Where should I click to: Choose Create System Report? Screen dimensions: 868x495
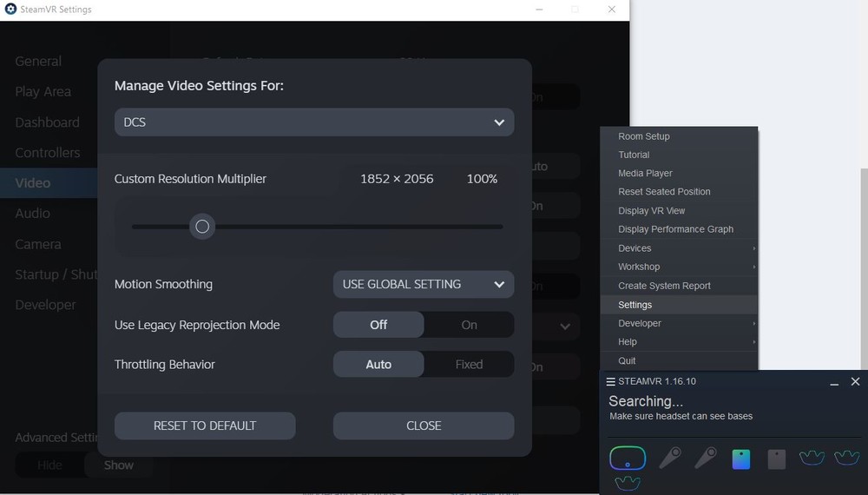[680, 286]
